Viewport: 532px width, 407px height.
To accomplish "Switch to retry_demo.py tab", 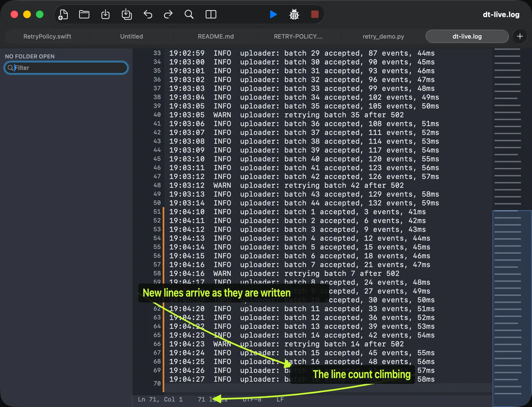I will [x=383, y=36].
